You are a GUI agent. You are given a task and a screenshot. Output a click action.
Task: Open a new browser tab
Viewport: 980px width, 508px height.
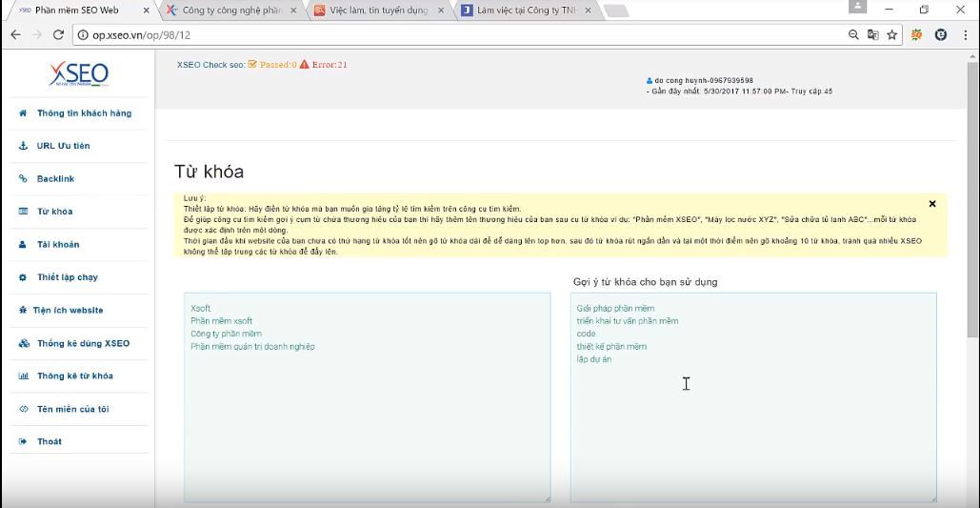click(617, 10)
